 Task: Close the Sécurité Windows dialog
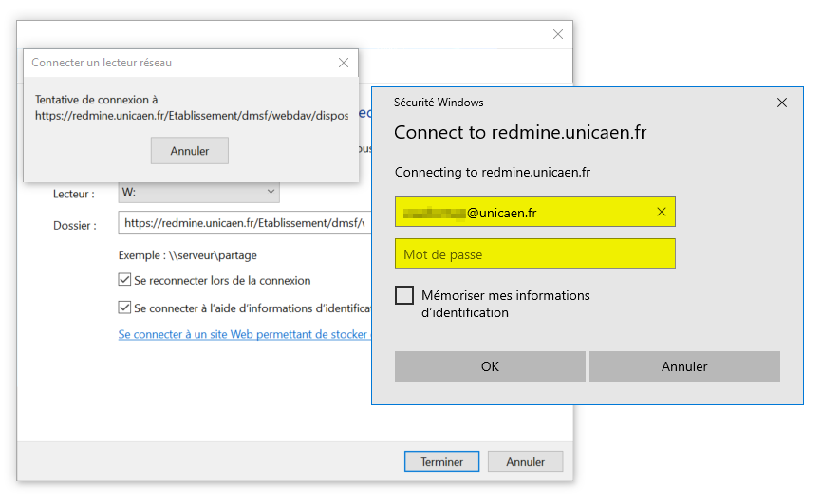click(x=781, y=103)
